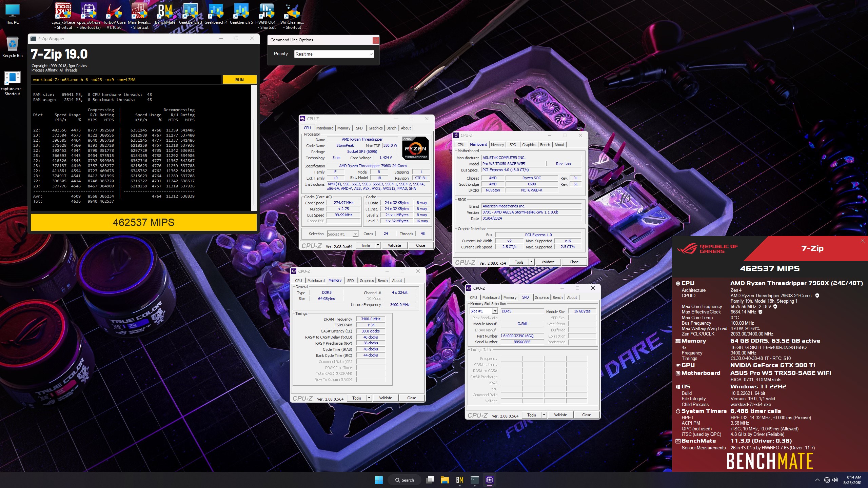The image size is (868, 488).
Task: Close the BenchMate 7-Zip result panel
Action: (863, 241)
